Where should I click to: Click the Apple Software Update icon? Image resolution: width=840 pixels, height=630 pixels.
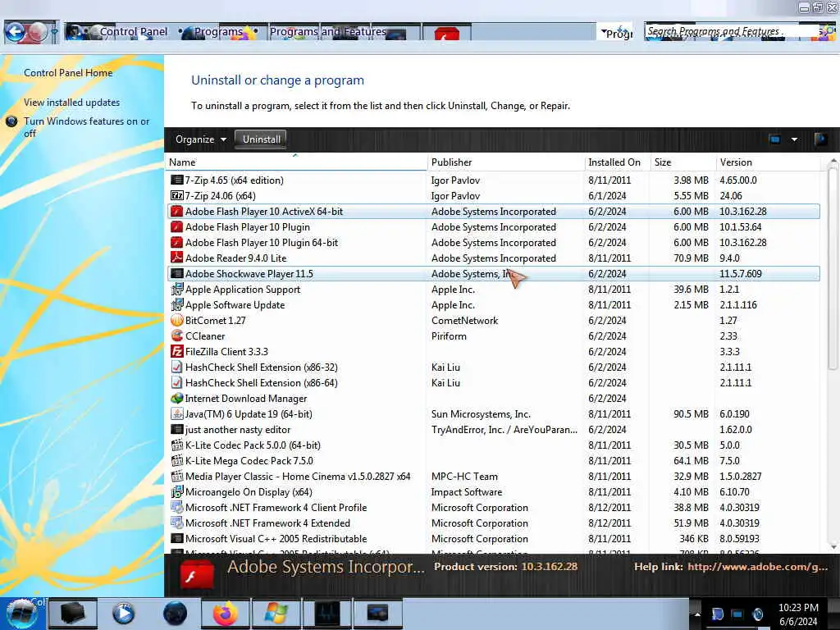coord(177,305)
